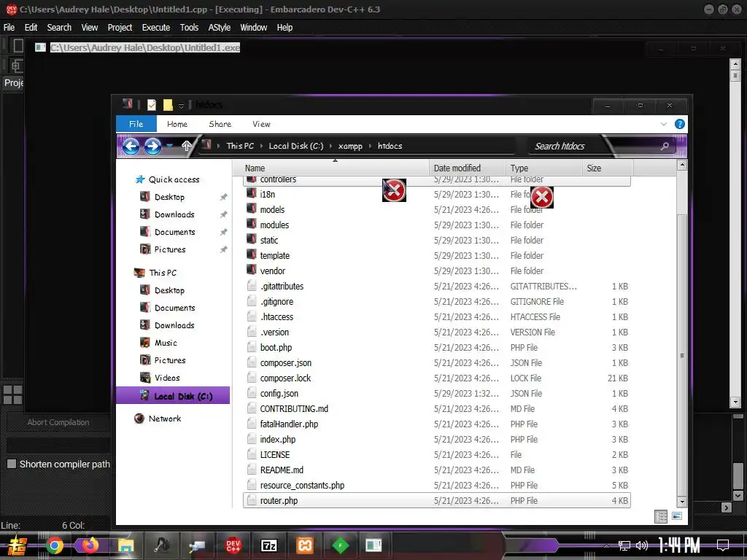Go up one folder level arrow
The height and width of the screenshot is (560, 747).
point(186,146)
